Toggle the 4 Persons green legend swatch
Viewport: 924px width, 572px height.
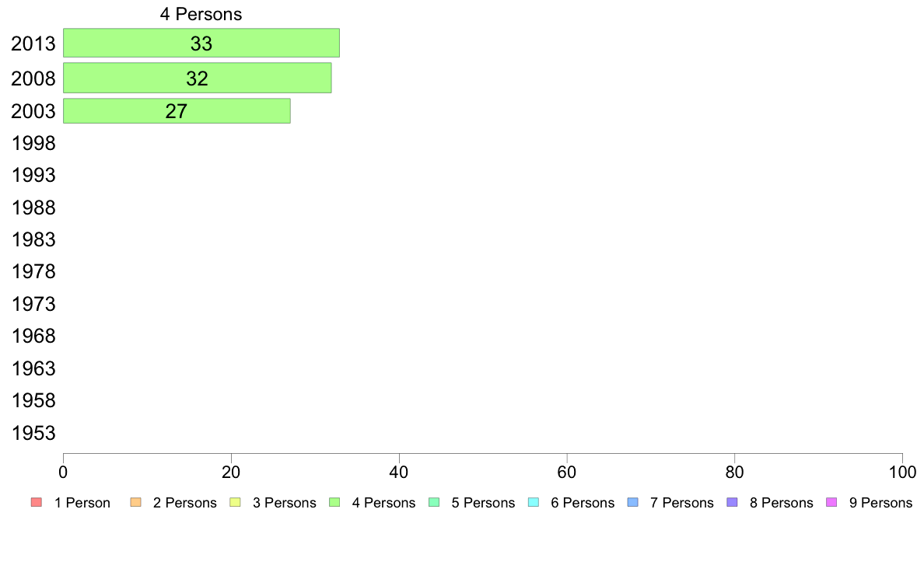point(334,503)
